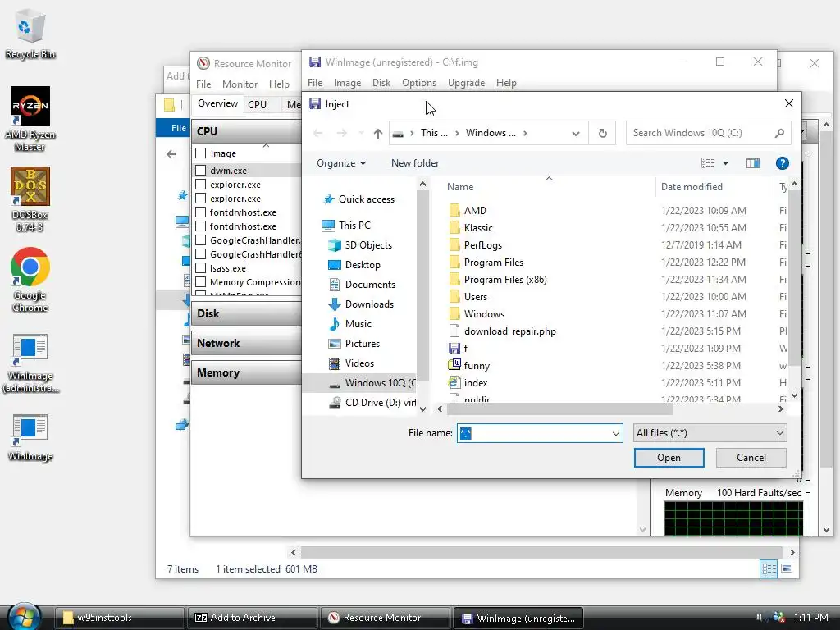
Task: Open the DOSBox 0.74-3 desktop shortcut
Action: coord(30,199)
